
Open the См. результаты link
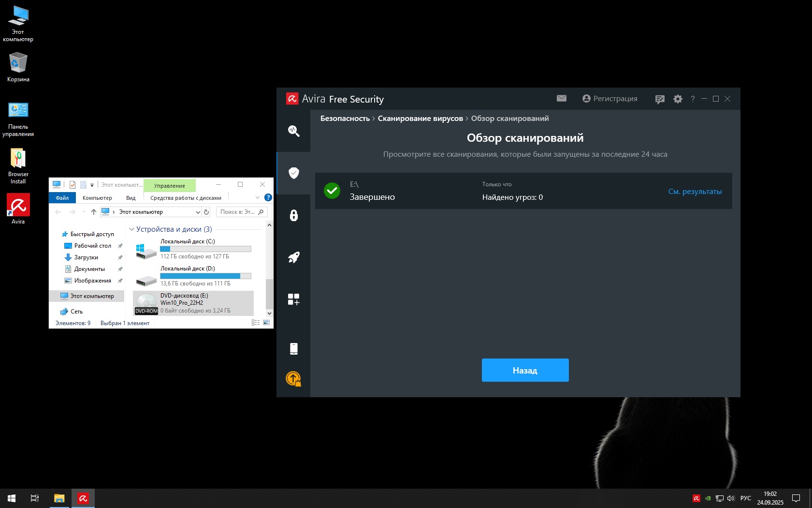695,192
